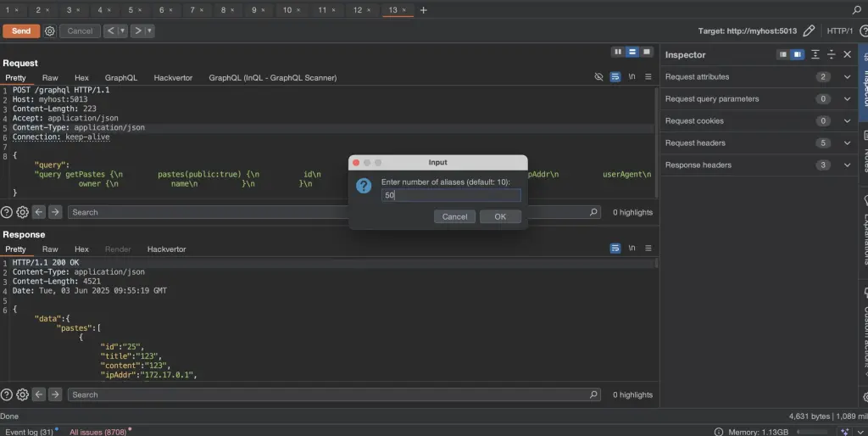Toggle line wrap icon in Request panel

[615, 77]
